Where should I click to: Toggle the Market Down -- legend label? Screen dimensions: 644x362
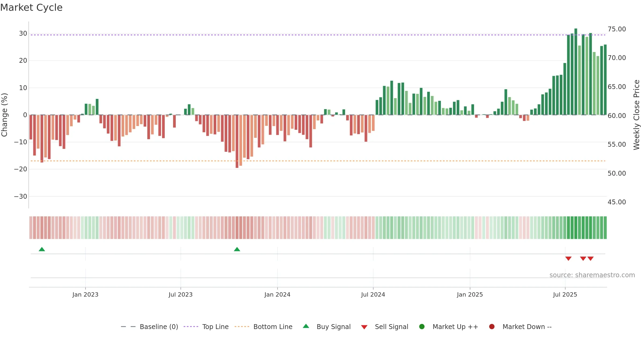(x=527, y=327)
